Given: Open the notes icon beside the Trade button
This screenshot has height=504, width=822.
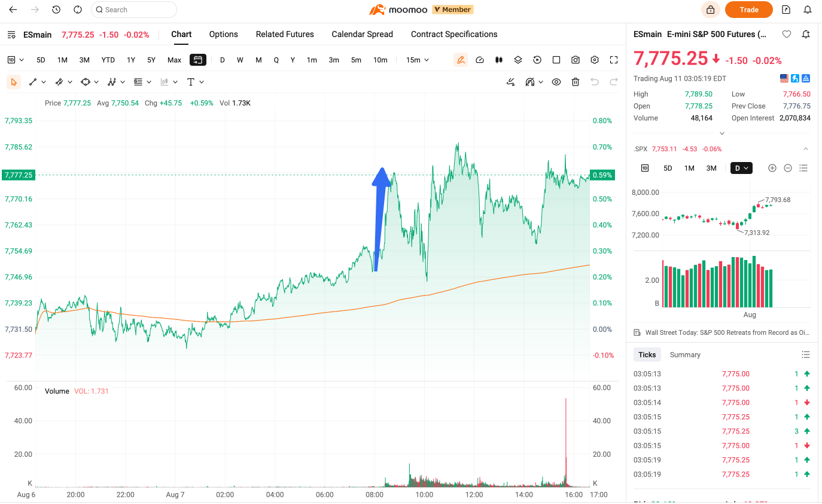Looking at the screenshot, I should tap(786, 10).
